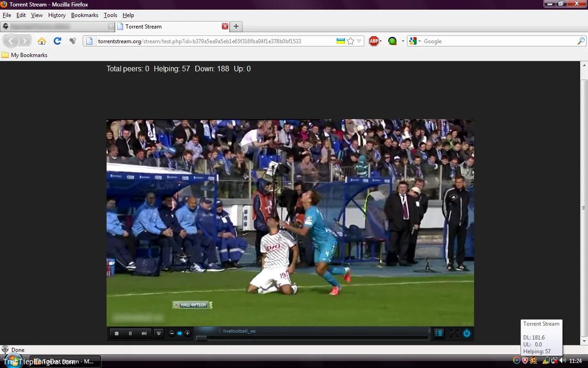Click the scrollbar down arrow
This screenshot has height=368, width=588.
[584, 341]
